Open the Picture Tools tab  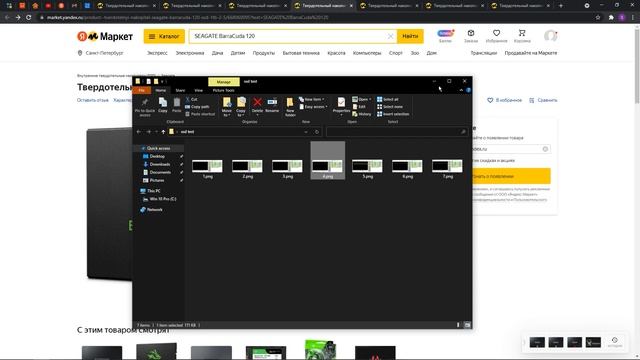click(223, 90)
